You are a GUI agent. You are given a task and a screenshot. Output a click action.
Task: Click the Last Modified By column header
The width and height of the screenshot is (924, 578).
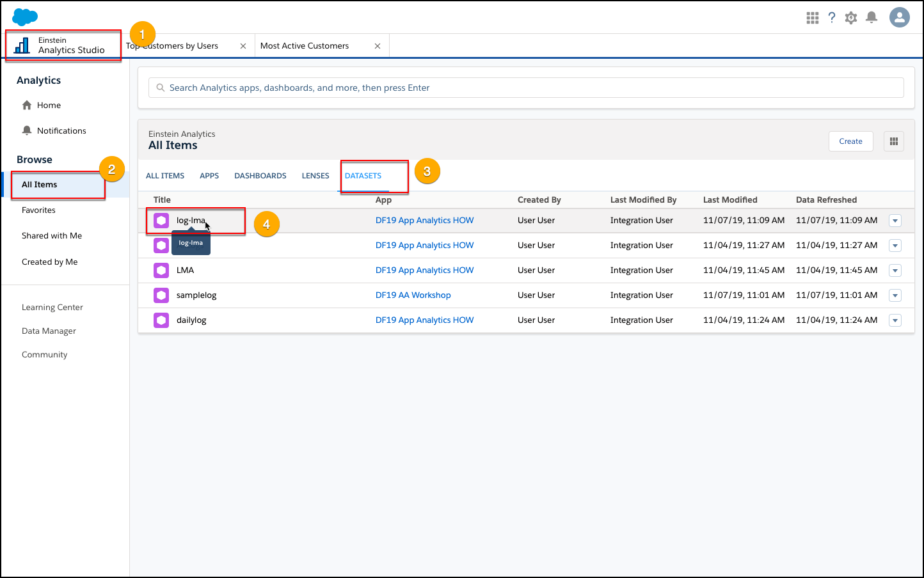click(643, 200)
